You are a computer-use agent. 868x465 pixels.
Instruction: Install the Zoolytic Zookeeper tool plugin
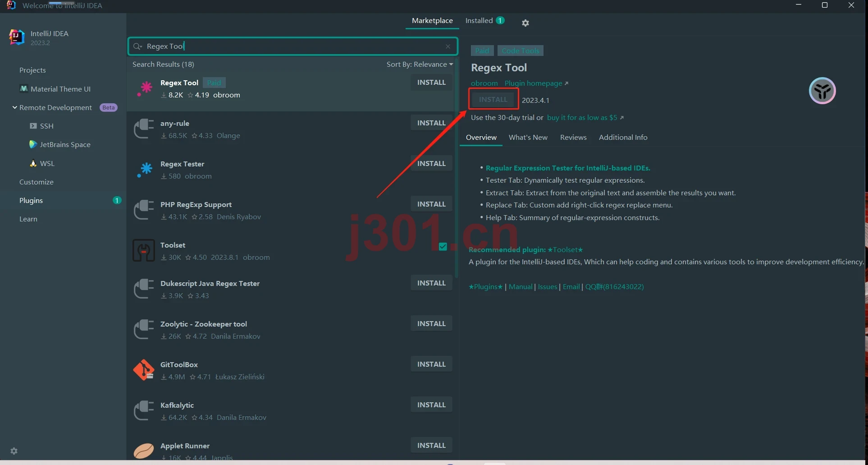coord(431,324)
